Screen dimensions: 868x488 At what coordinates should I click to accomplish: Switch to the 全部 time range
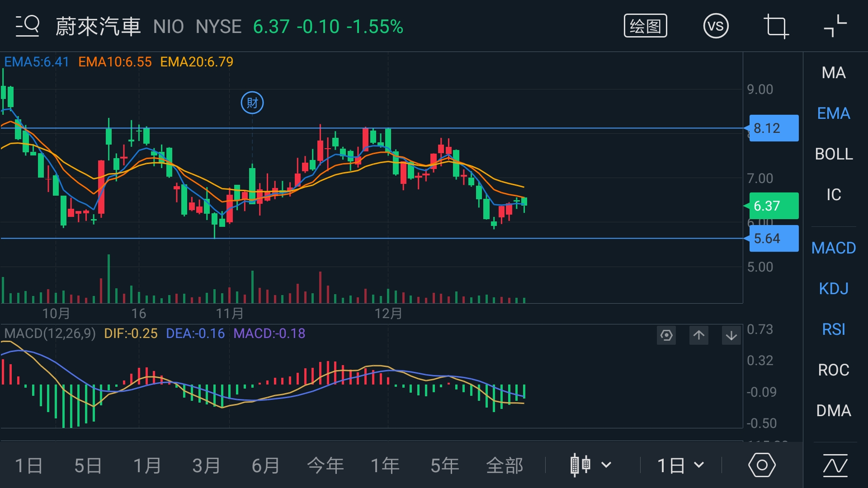505,465
